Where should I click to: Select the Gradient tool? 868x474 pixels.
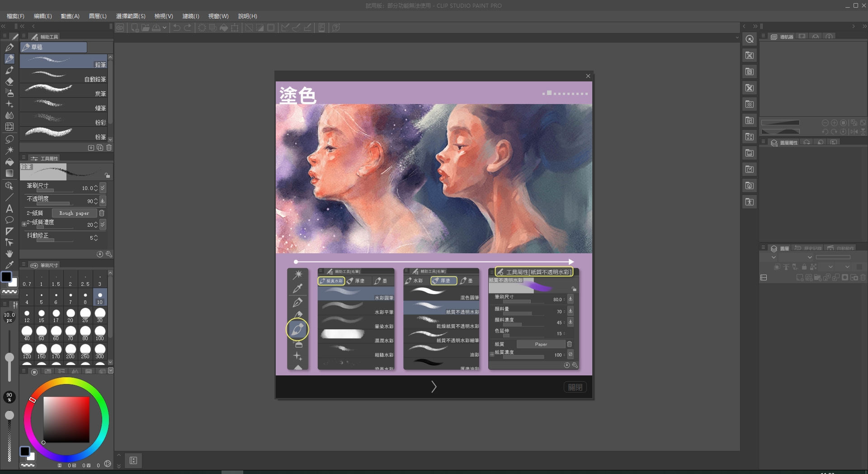tap(9, 173)
